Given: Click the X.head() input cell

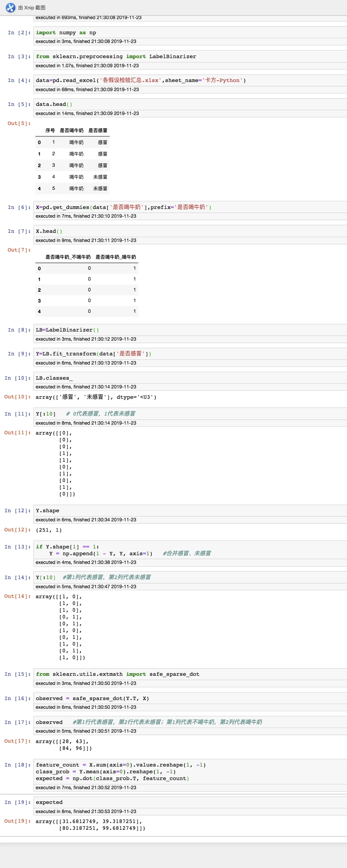Looking at the screenshot, I should (190, 231).
